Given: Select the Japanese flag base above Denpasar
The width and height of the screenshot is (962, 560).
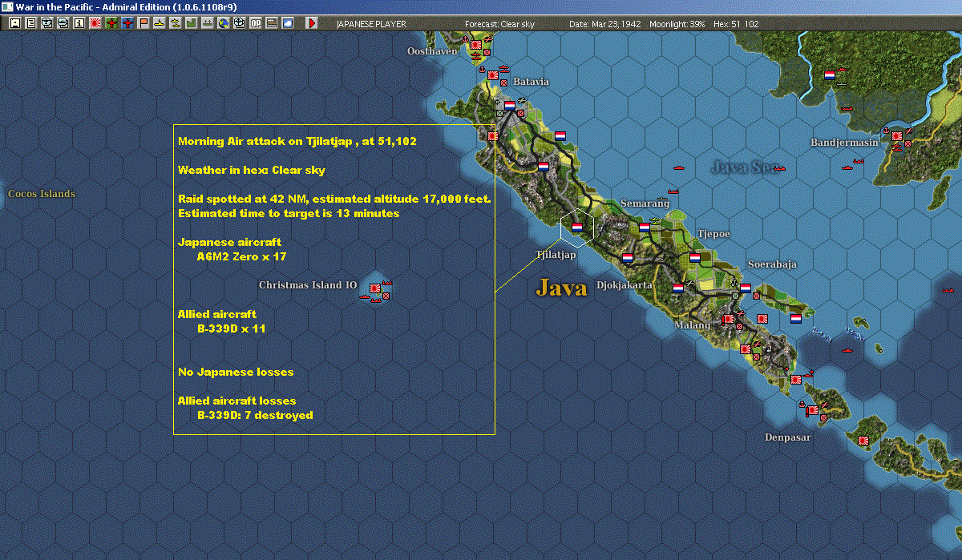Looking at the screenshot, I should coord(812,410).
